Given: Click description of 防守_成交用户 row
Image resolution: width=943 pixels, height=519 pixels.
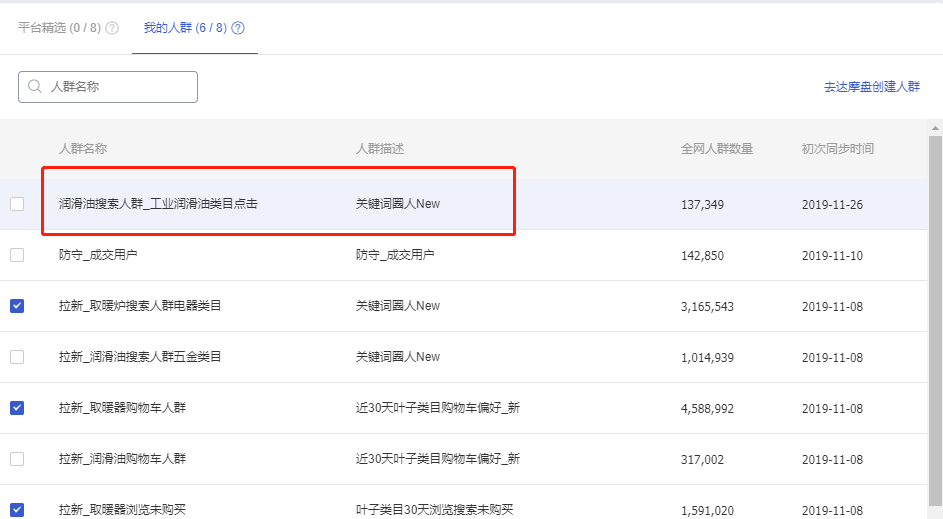Looking at the screenshot, I should click(x=395, y=255).
